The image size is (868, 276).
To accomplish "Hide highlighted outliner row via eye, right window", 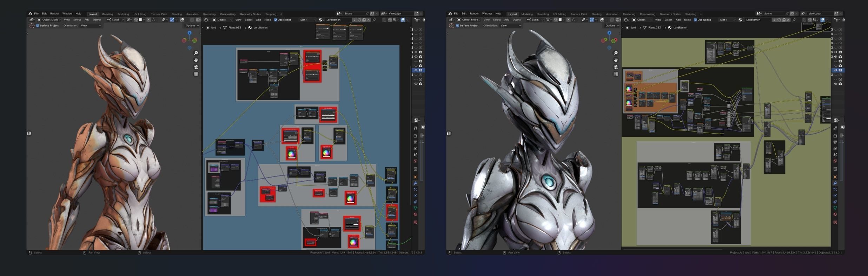I will (836, 70).
